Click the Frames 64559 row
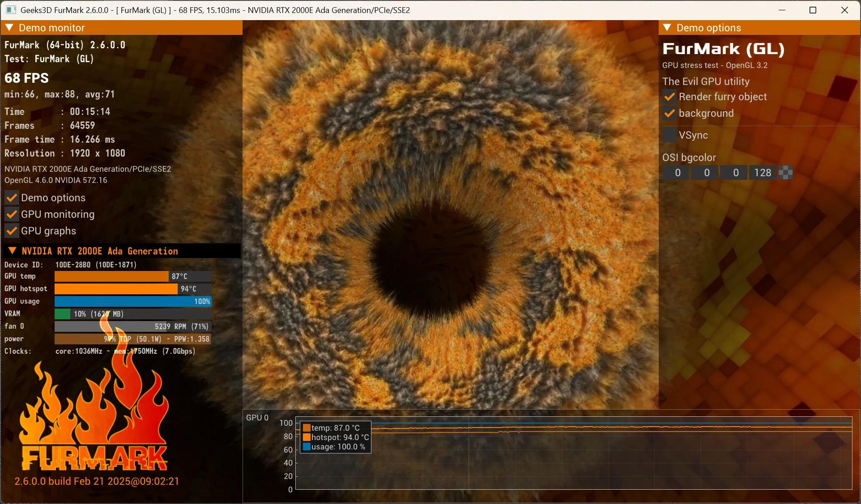Viewport: 861px width, 504px height. point(50,126)
